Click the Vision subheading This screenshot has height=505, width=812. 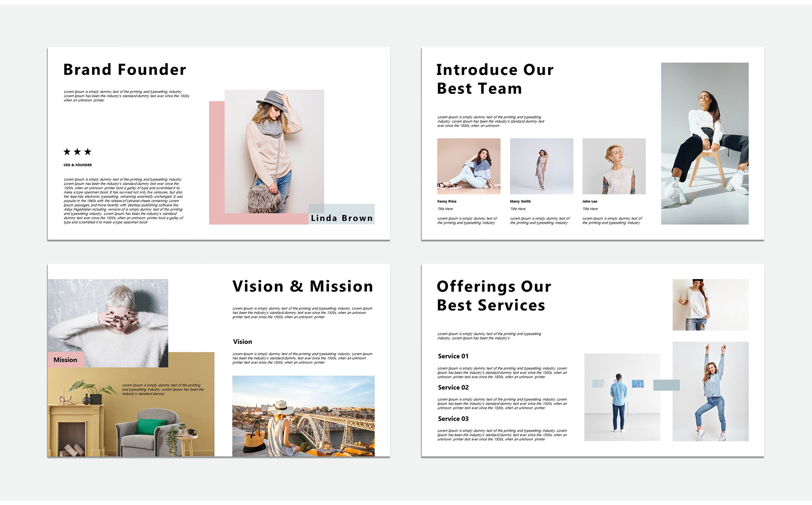[243, 342]
